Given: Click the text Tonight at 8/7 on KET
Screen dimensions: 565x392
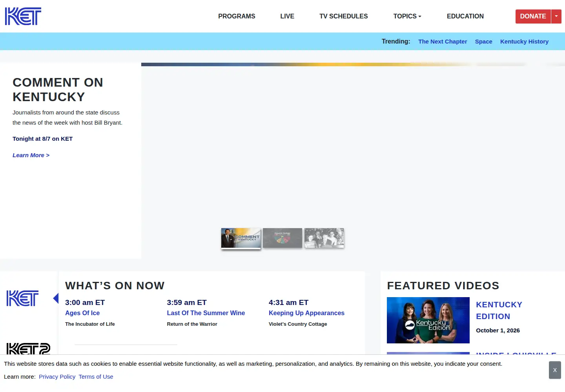Looking at the screenshot, I should 42,139.
